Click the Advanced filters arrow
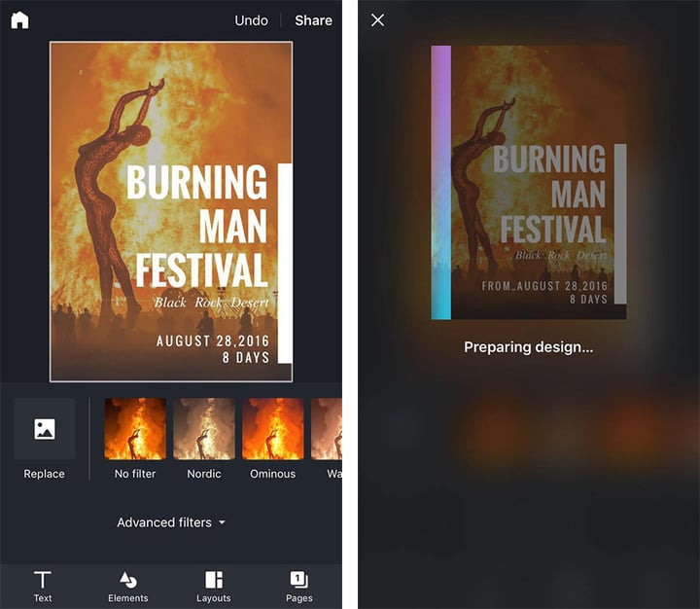Screen dimensions: 700x609 (222, 522)
